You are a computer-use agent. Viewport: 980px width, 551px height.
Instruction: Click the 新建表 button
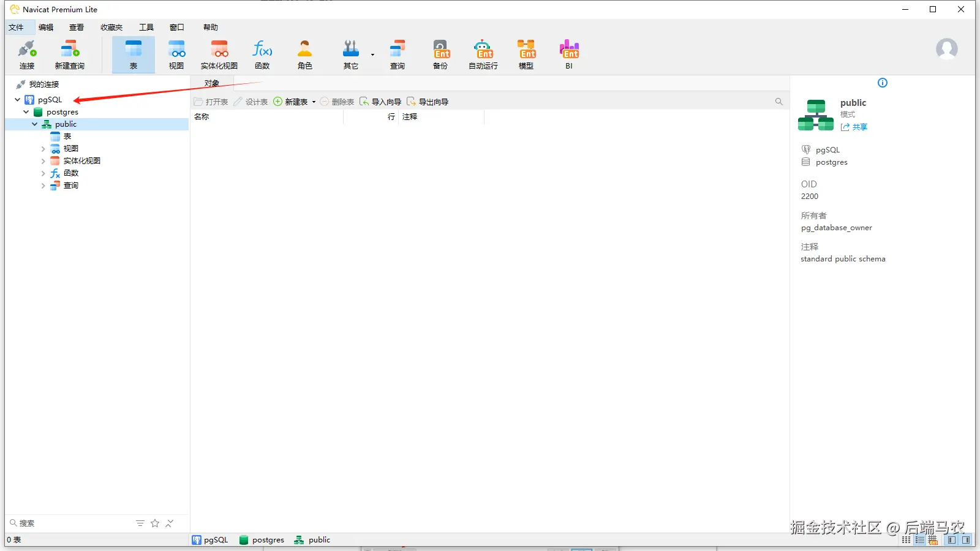(290, 102)
